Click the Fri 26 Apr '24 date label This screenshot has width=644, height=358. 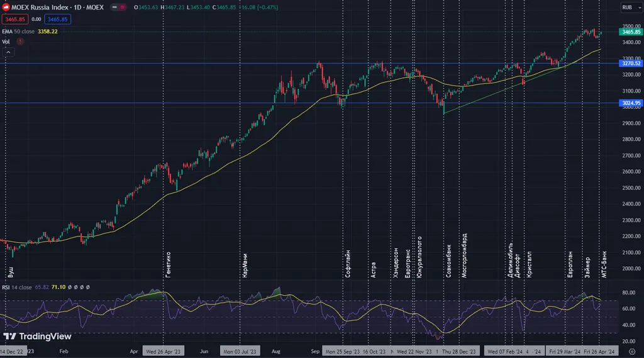(599, 352)
